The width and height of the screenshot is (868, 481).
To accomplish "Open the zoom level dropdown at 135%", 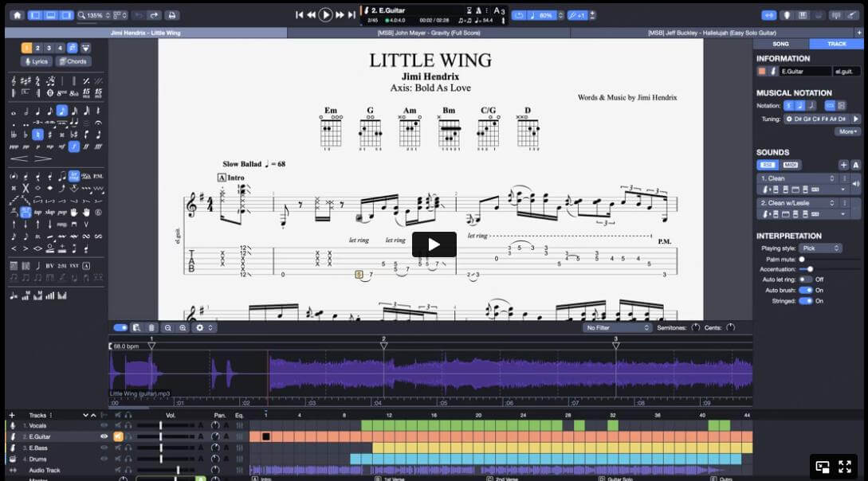I will tap(94, 15).
